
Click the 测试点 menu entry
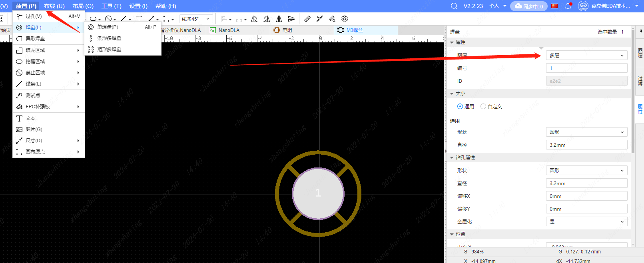(x=33, y=96)
